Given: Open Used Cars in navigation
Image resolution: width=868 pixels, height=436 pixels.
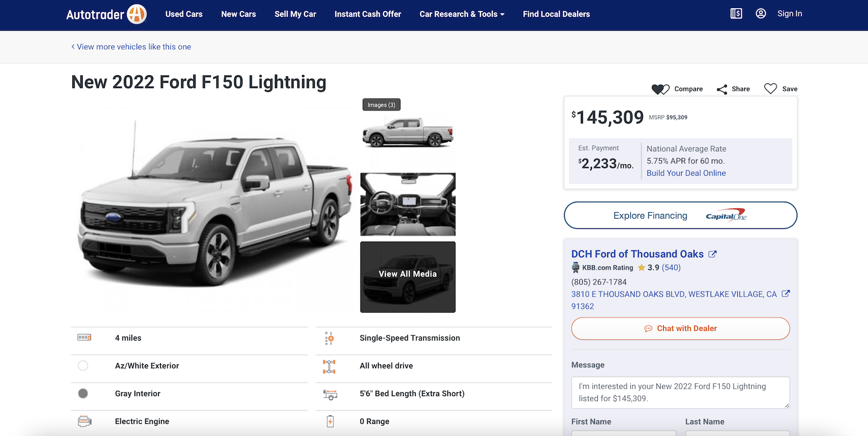Looking at the screenshot, I should [x=184, y=14].
